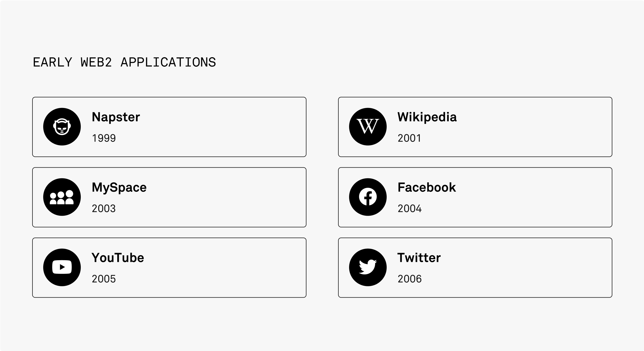644x351 pixels.
Task: Click the 2005 year under YouTube
Action: [x=104, y=279]
